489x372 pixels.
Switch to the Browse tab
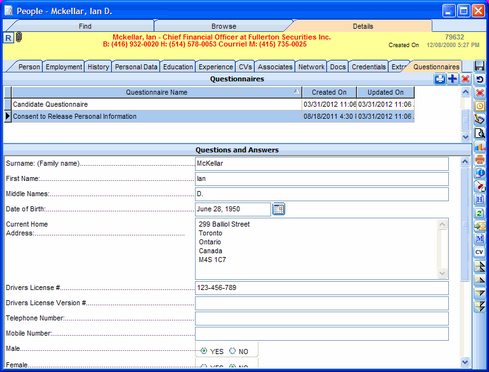[224, 26]
